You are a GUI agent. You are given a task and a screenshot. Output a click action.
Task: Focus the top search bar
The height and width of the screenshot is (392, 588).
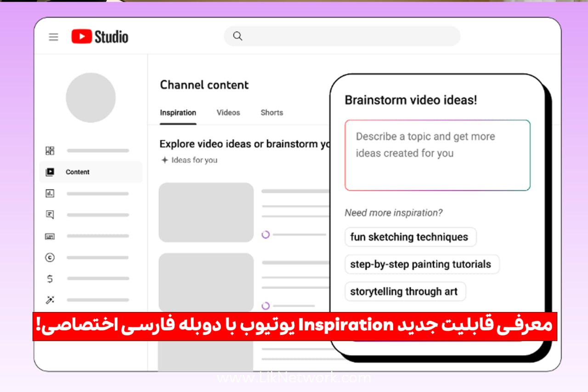[x=342, y=36]
